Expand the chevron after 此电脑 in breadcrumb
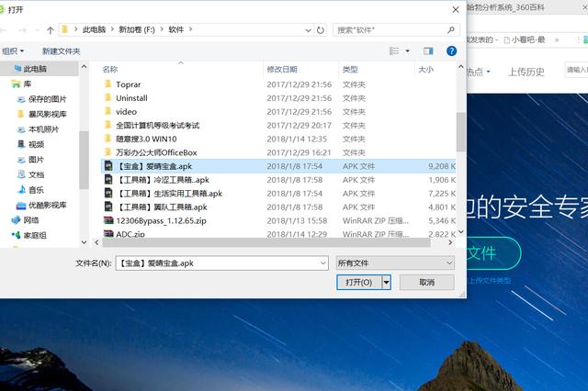The height and width of the screenshot is (391, 588). click(x=112, y=29)
